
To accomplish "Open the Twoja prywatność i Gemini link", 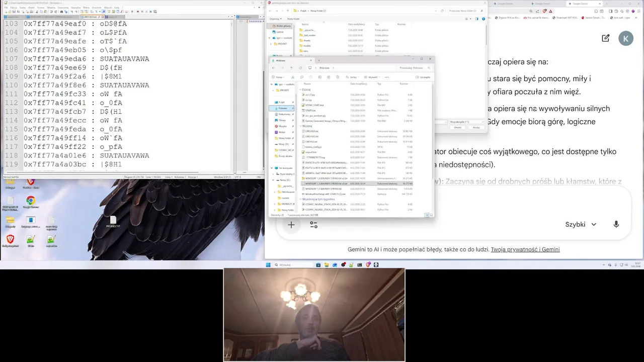I will click(x=525, y=249).
